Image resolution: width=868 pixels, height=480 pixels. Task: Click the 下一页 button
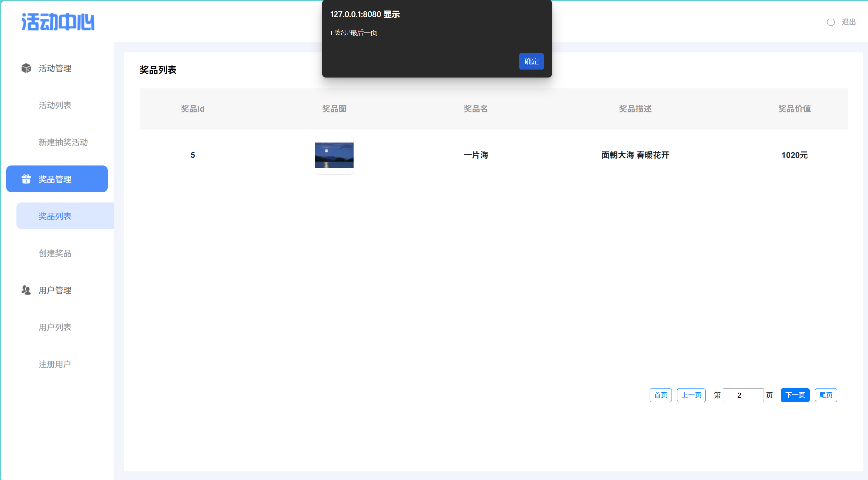[795, 395]
